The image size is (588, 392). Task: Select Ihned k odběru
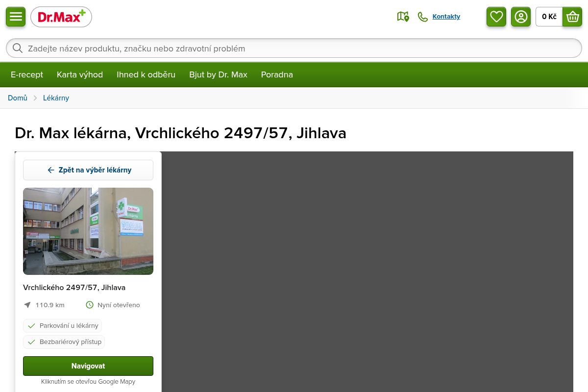[146, 74]
